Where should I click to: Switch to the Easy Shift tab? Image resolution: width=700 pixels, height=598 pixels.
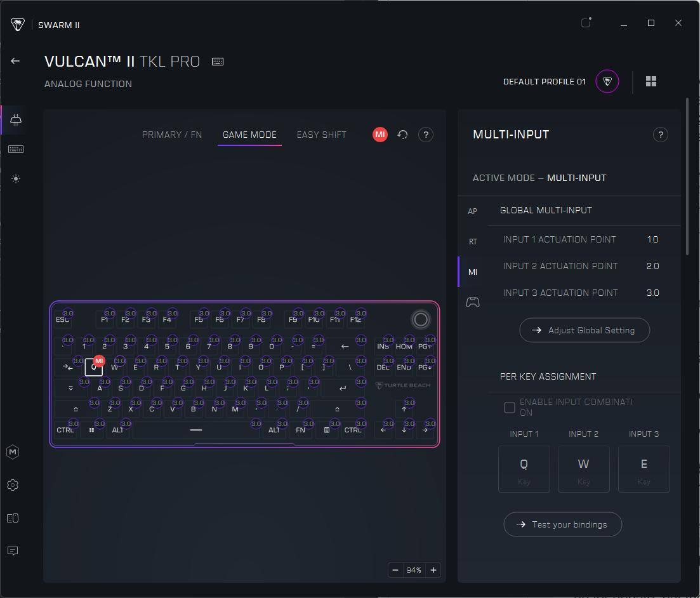coord(321,135)
